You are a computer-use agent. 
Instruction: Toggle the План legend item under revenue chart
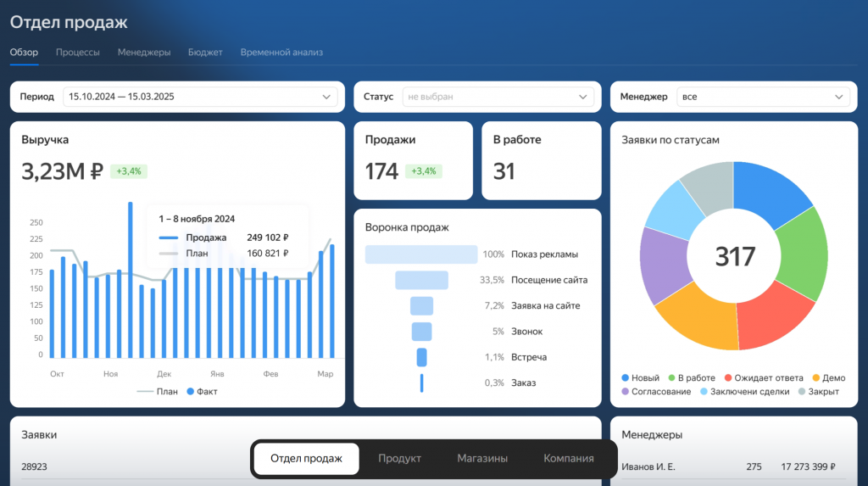tap(157, 391)
